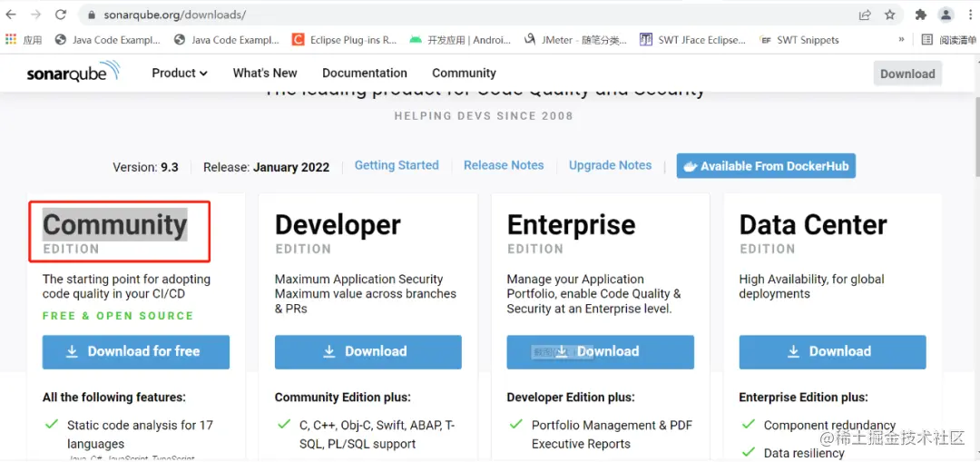Viewport: 980px width, 462px height.
Task: Download the Developer Edition
Action: click(368, 352)
